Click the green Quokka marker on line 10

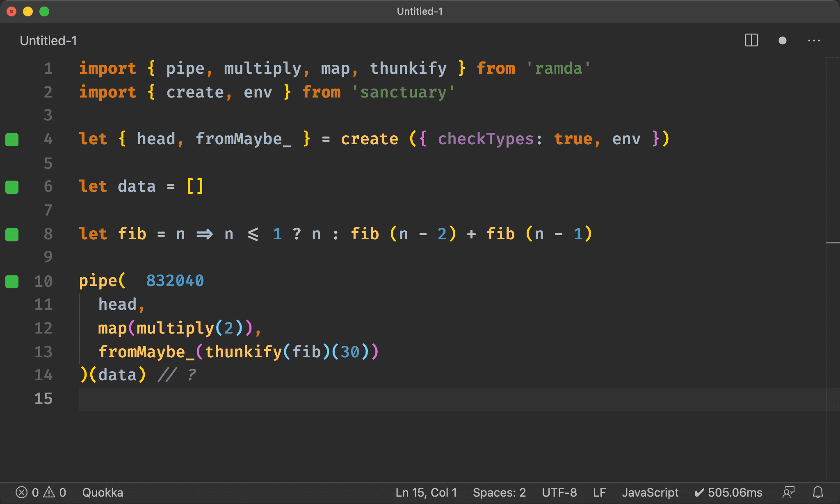coord(12,282)
